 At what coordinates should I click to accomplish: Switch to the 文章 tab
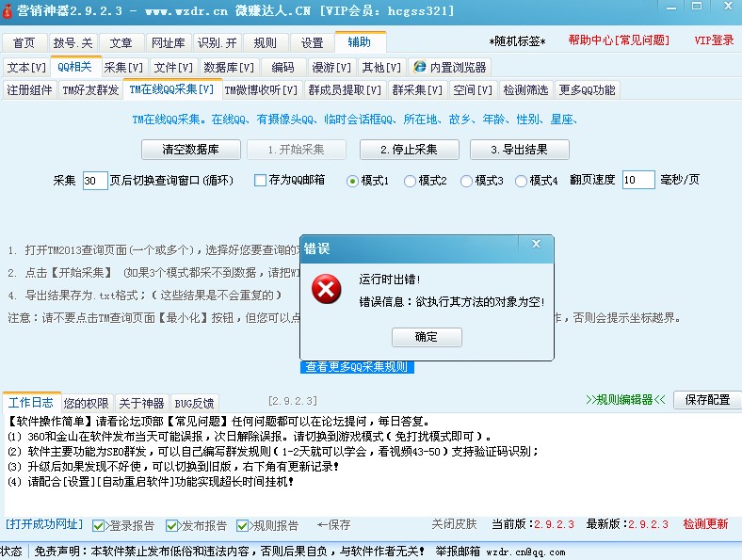pyautogui.click(x=121, y=42)
